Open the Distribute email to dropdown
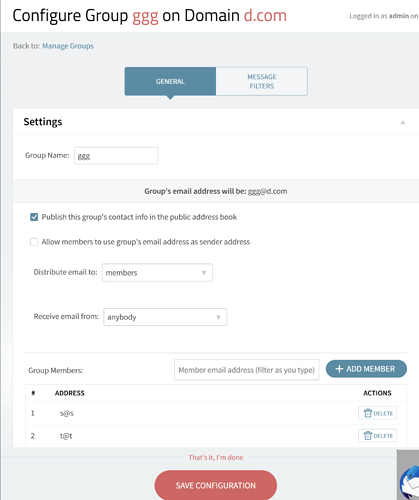419x500 pixels. coord(157,273)
